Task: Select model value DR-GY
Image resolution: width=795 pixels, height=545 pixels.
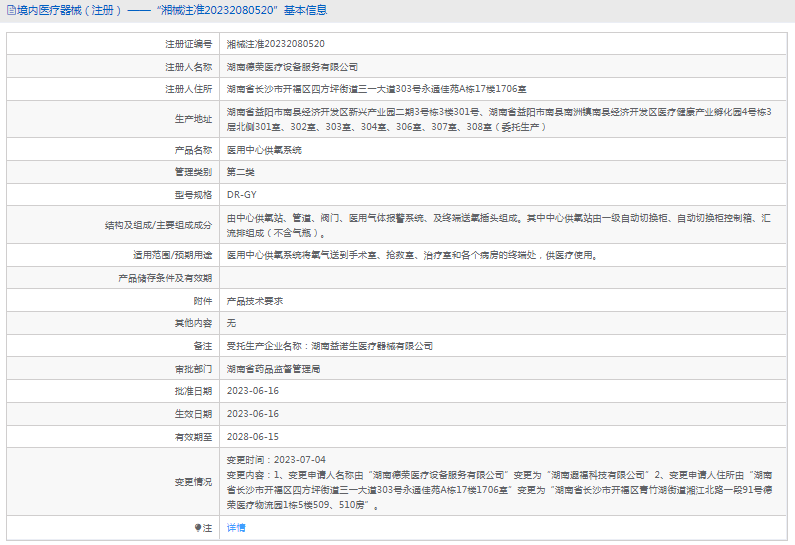Action: coord(241,195)
